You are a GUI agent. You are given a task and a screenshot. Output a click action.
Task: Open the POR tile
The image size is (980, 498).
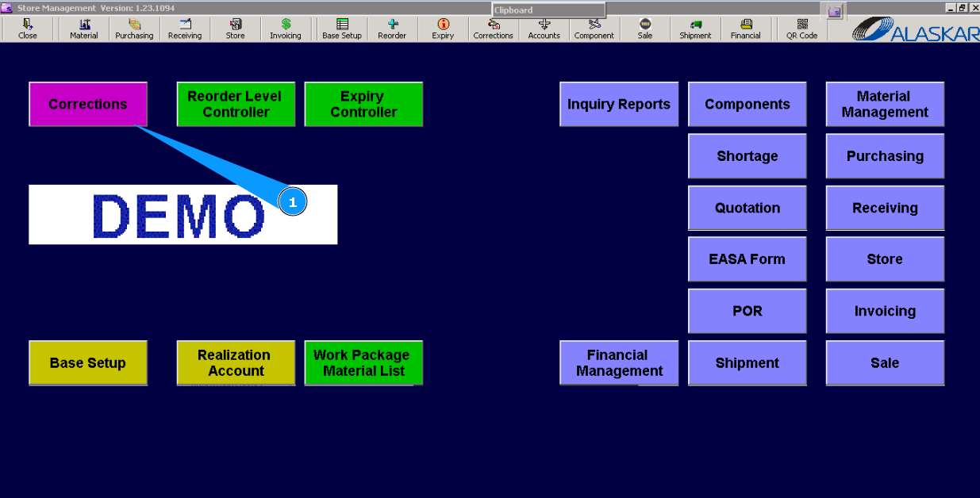tap(747, 311)
